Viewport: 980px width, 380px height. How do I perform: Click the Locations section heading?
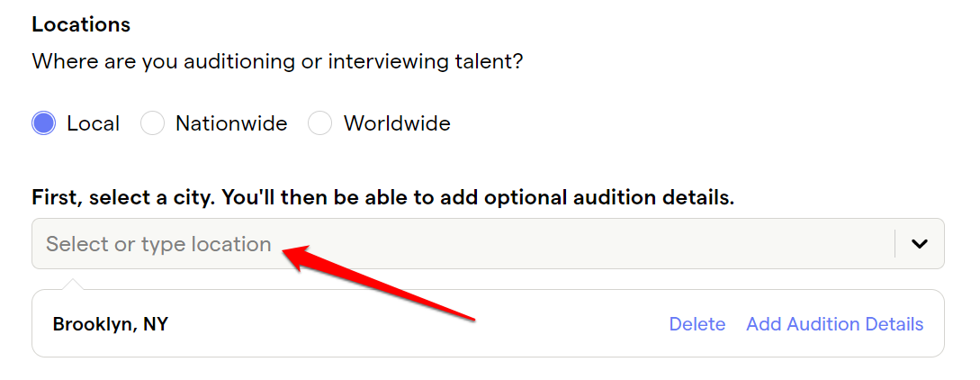point(81,24)
